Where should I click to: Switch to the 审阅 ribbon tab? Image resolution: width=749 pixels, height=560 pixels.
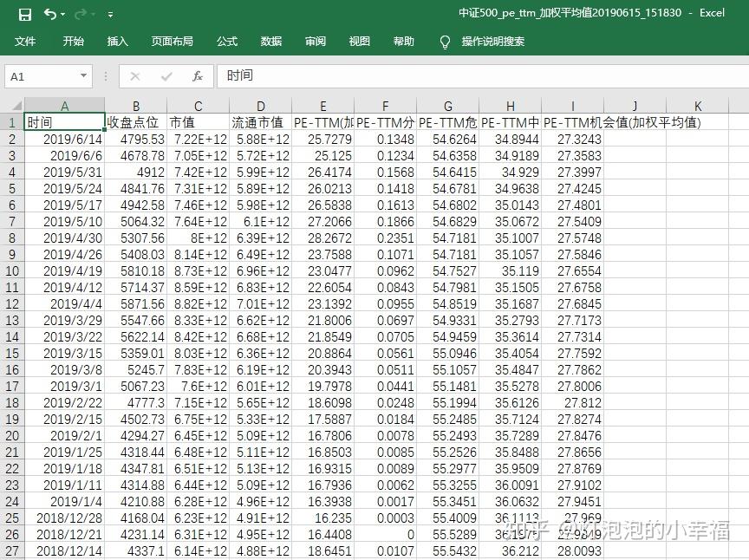pos(315,41)
